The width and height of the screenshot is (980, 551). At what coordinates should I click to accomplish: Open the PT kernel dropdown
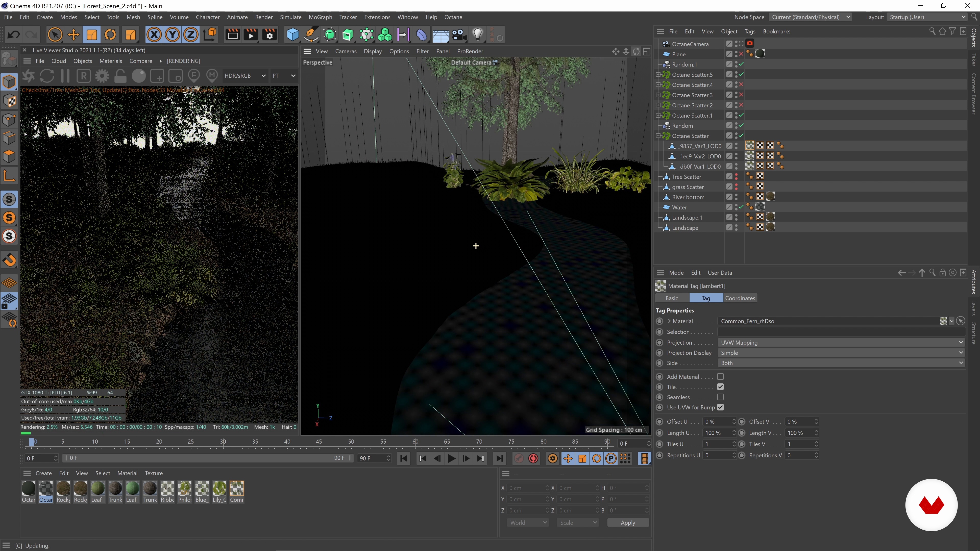point(284,76)
